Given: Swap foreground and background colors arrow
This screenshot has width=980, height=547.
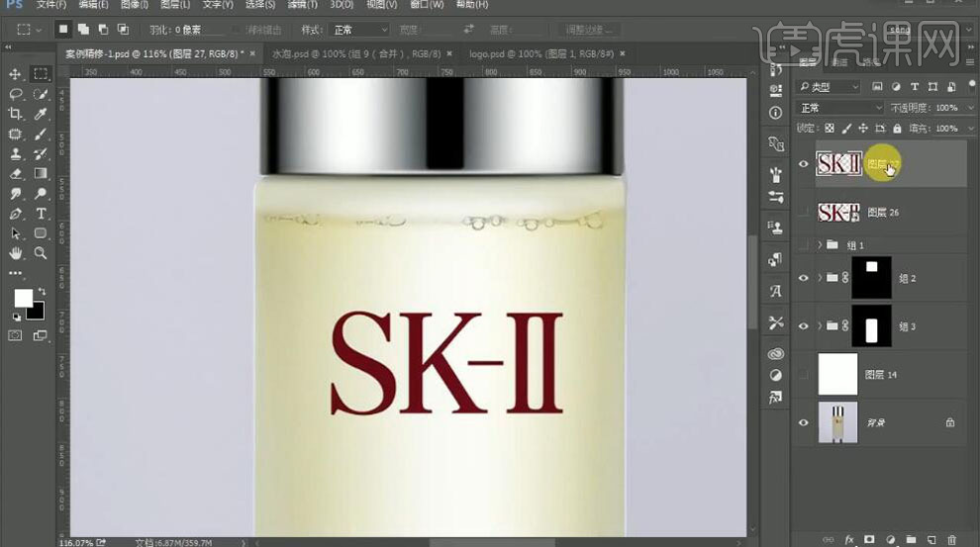Looking at the screenshot, I should pyautogui.click(x=42, y=292).
